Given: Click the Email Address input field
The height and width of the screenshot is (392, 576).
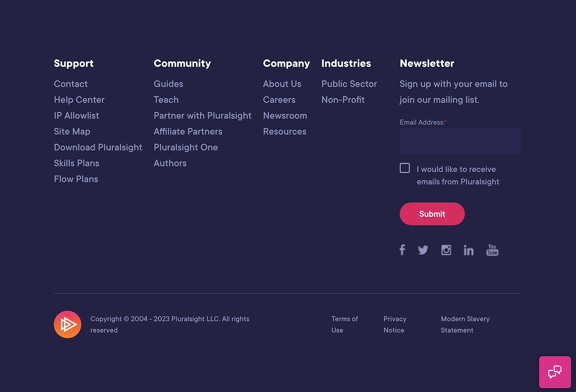Looking at the screenshot, I should [x=460, y=141].
